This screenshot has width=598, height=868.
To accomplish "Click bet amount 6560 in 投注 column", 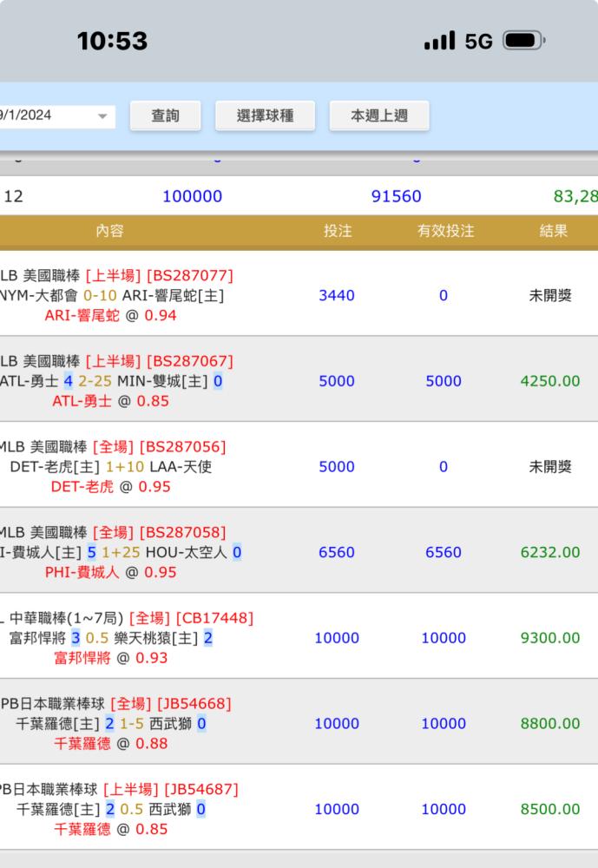I will 337,552.
